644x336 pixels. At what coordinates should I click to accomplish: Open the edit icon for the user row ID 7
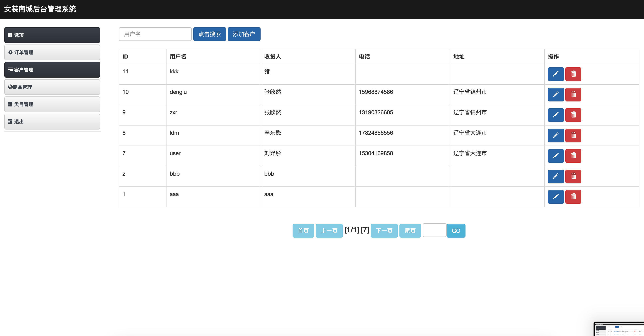click(556, 156)
